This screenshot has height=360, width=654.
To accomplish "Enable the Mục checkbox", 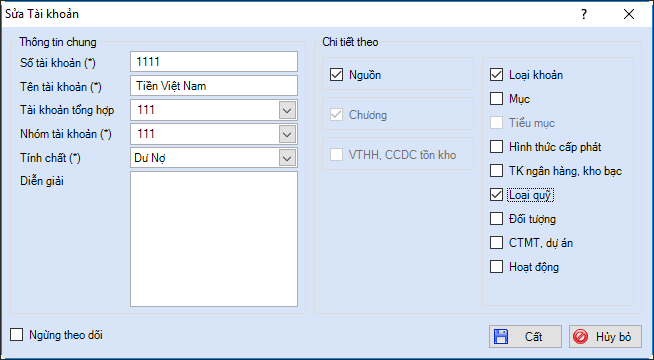I will tap(496, 99).
